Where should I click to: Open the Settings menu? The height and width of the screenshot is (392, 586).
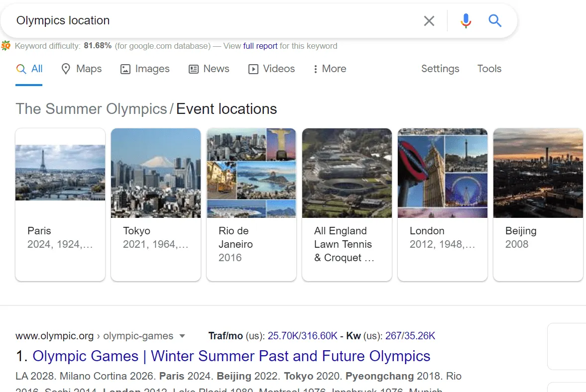point(440,69)
